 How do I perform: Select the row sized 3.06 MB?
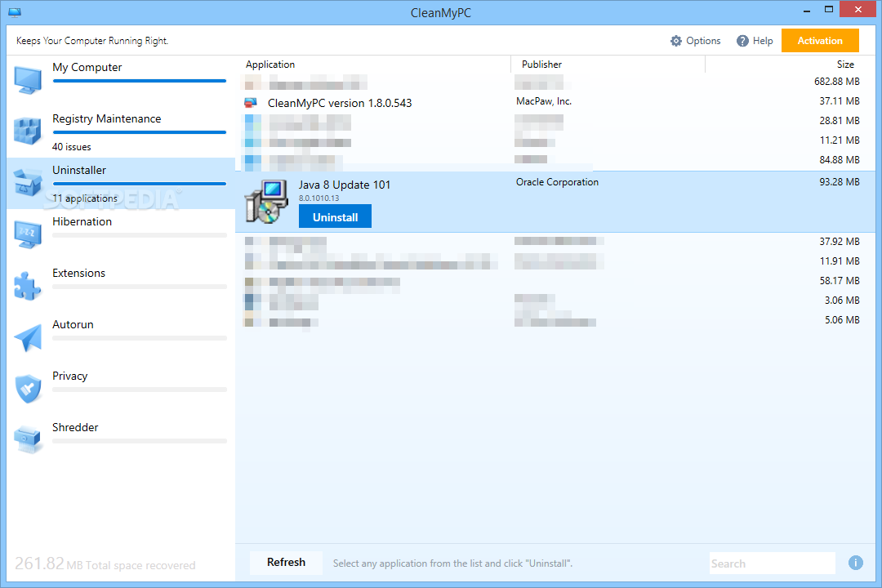click(x=556, y=301)
